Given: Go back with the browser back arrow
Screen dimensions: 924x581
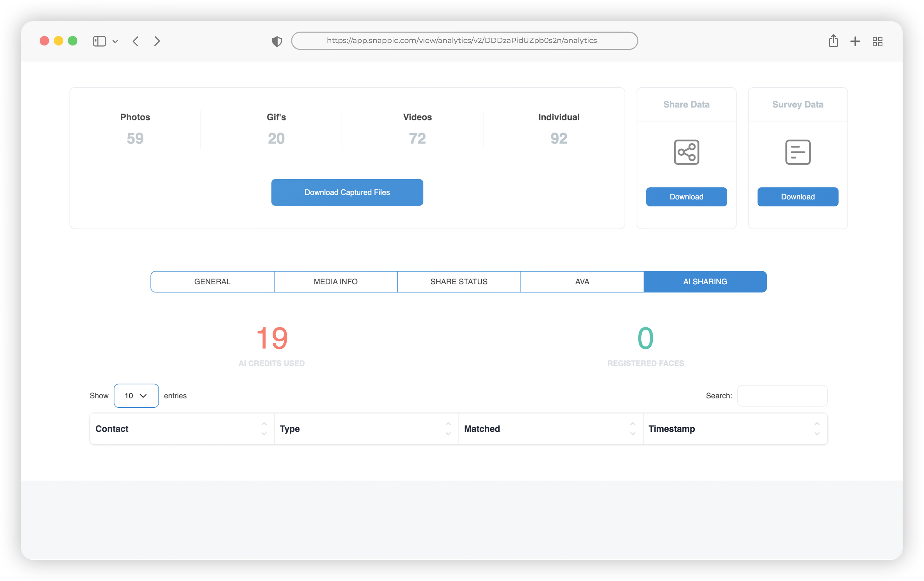Looking at the screenshot, I should pos(136,41).
